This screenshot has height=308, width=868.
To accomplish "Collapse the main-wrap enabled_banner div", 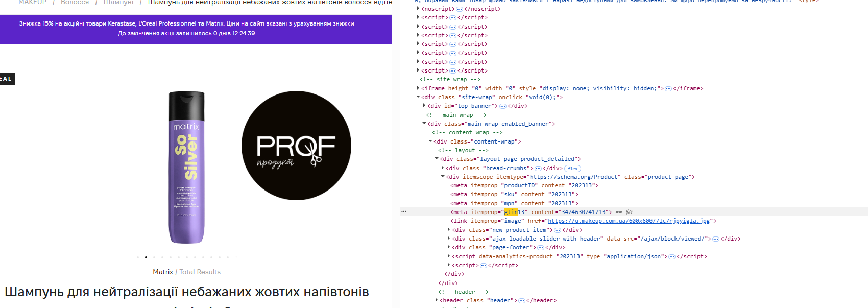I will 424,124.
